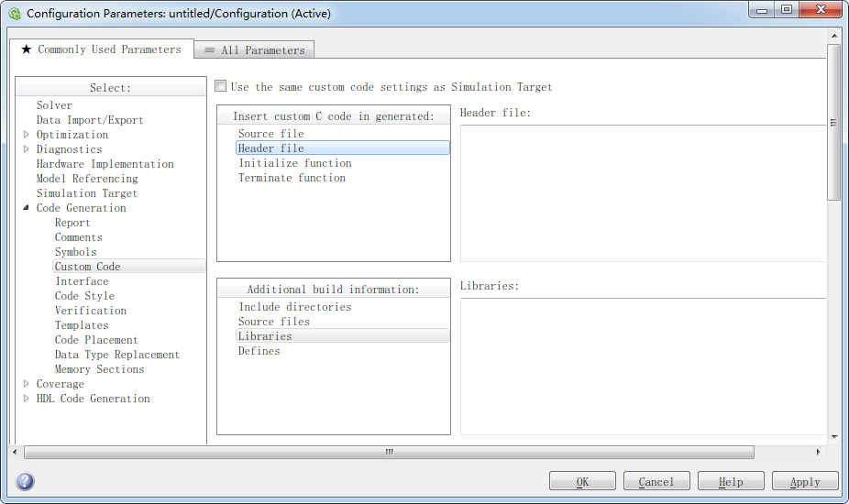Expand the Diagnostics tree node

(27, 149)
